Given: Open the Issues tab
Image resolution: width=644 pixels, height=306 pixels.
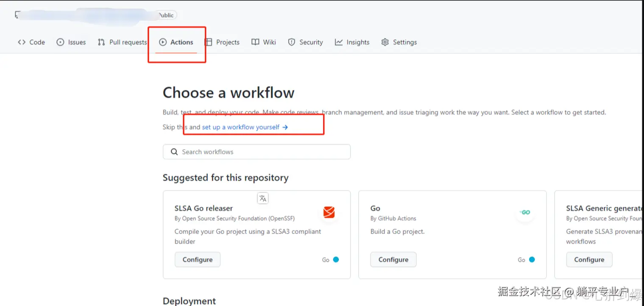Looking at the screenshot, I should (71, 42).
